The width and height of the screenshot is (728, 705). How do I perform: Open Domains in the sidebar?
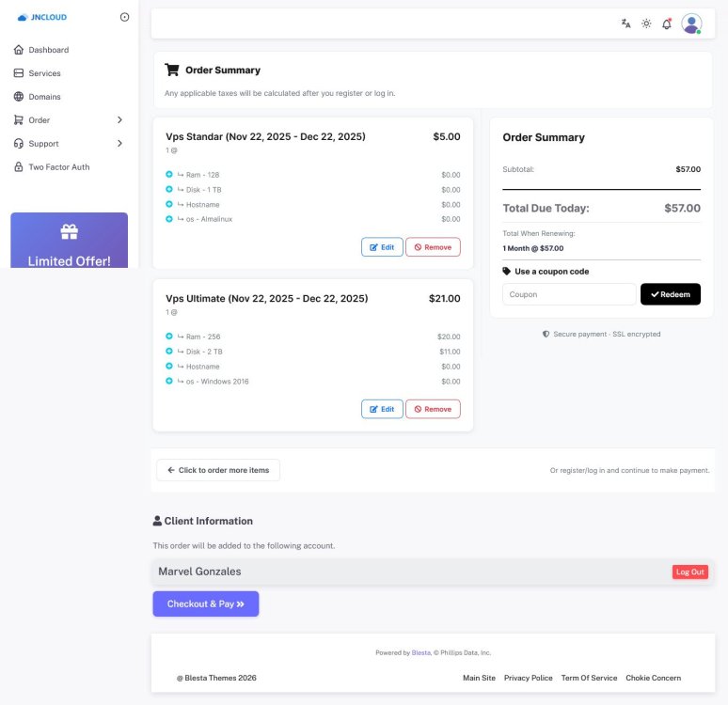(44, 97)
